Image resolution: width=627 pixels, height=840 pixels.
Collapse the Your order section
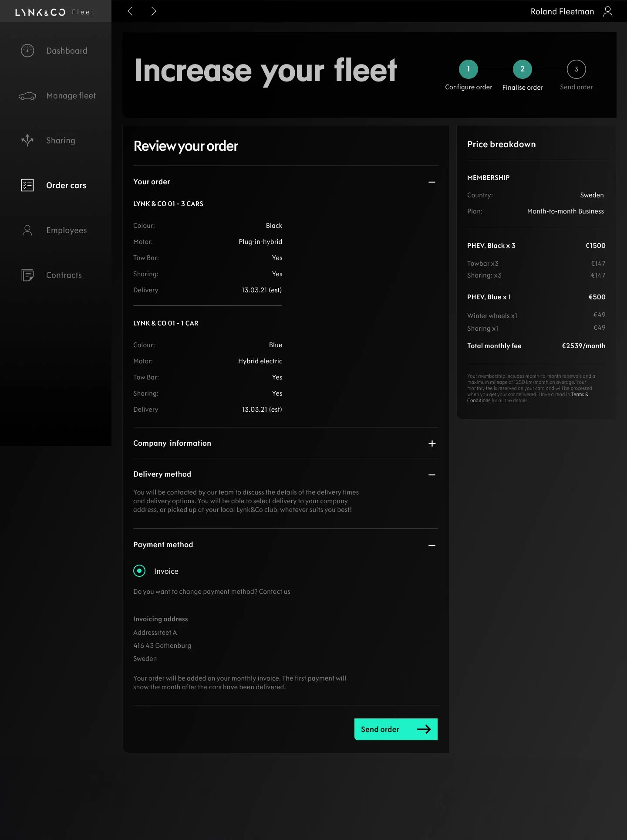coord(432,182)
